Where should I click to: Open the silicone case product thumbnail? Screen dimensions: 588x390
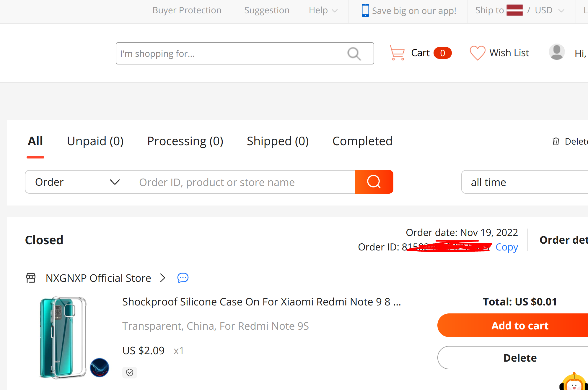pos(63,338)
